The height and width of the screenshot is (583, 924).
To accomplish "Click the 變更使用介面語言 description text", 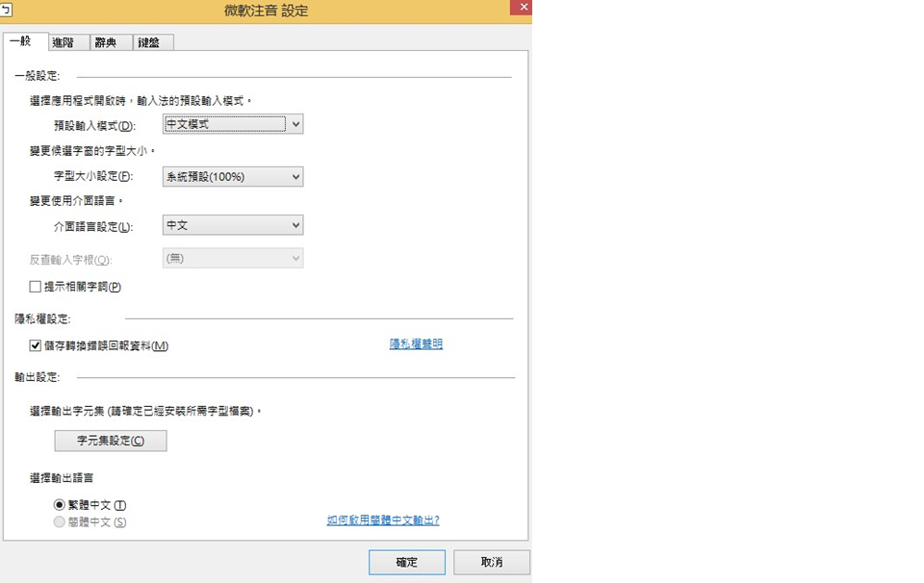I will (x=76, y=201).
